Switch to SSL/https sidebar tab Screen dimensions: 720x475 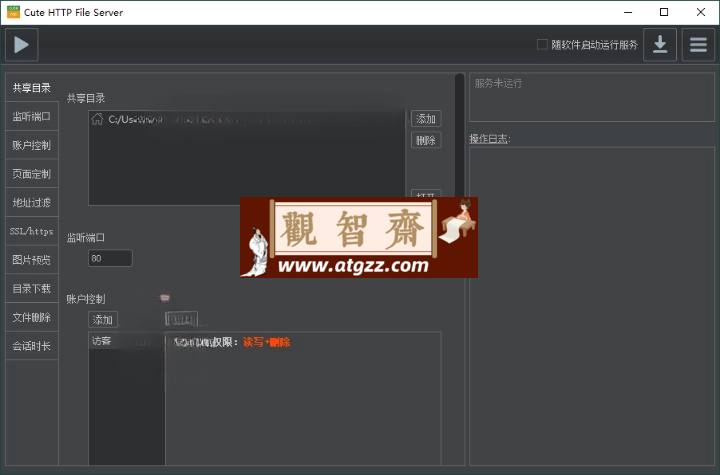pos(32,231)
